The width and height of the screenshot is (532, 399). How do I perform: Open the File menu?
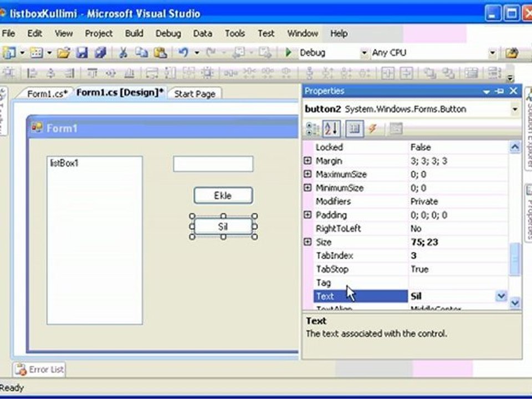[x=8, y=33]
